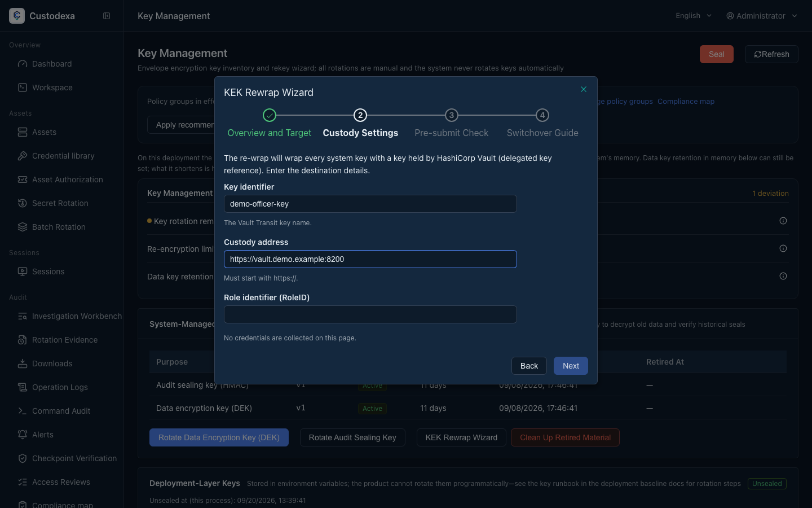Viewport: 812px width, 508px height.
Task: Expand the English language dropdown
Action: tap(694, 16)
